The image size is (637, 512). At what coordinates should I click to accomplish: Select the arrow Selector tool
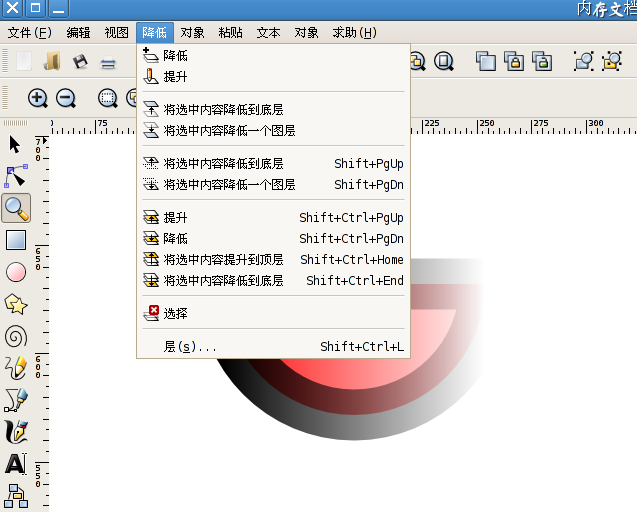[15, 145]
